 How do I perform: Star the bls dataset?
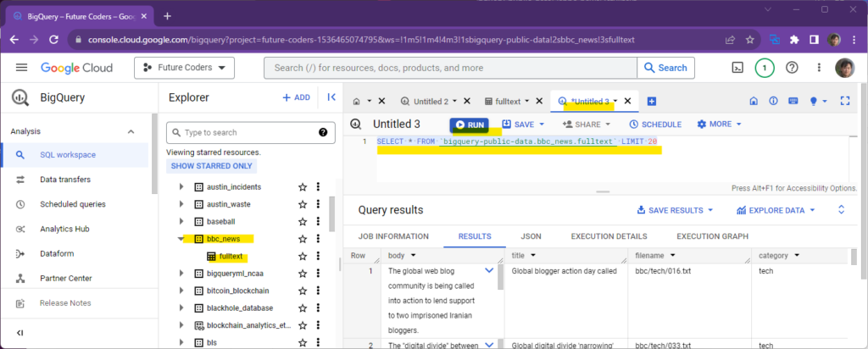pyautogui.click(x=303, y=342)
